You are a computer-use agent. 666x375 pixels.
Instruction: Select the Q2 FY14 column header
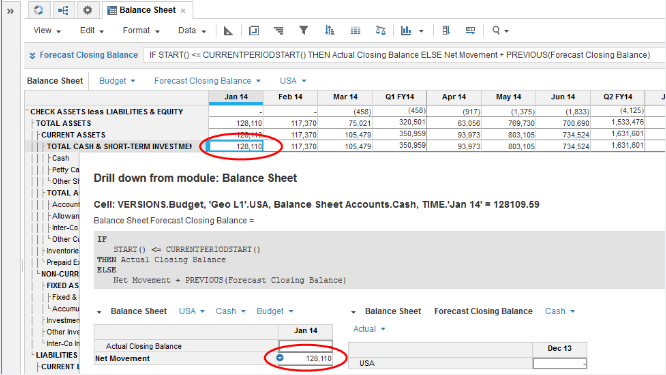point(618,97)
